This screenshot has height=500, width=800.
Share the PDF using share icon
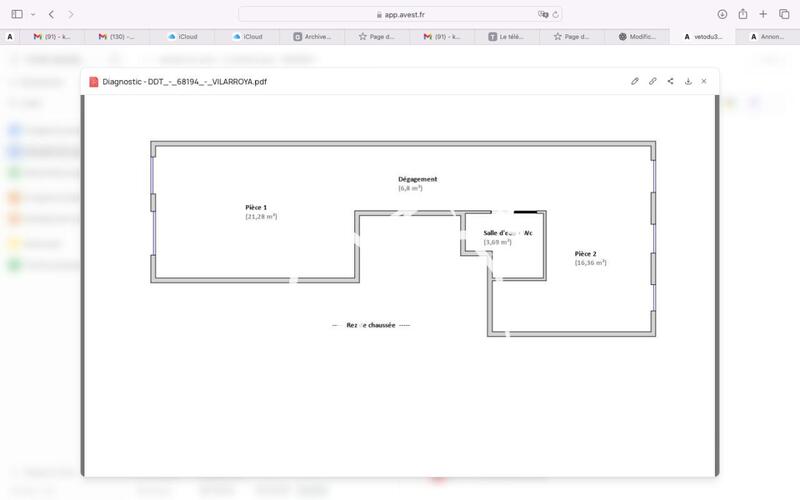670,81
